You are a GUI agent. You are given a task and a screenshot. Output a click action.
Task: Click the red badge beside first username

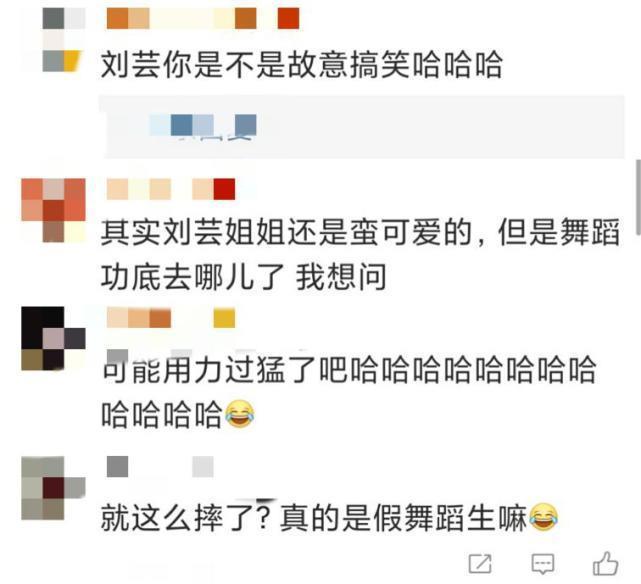tap(288, 19)
